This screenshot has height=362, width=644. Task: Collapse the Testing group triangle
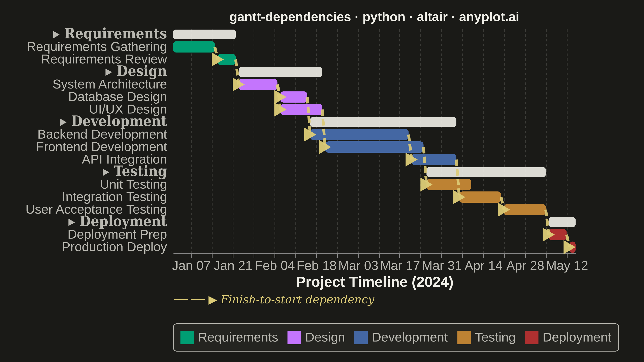point(106,172)
